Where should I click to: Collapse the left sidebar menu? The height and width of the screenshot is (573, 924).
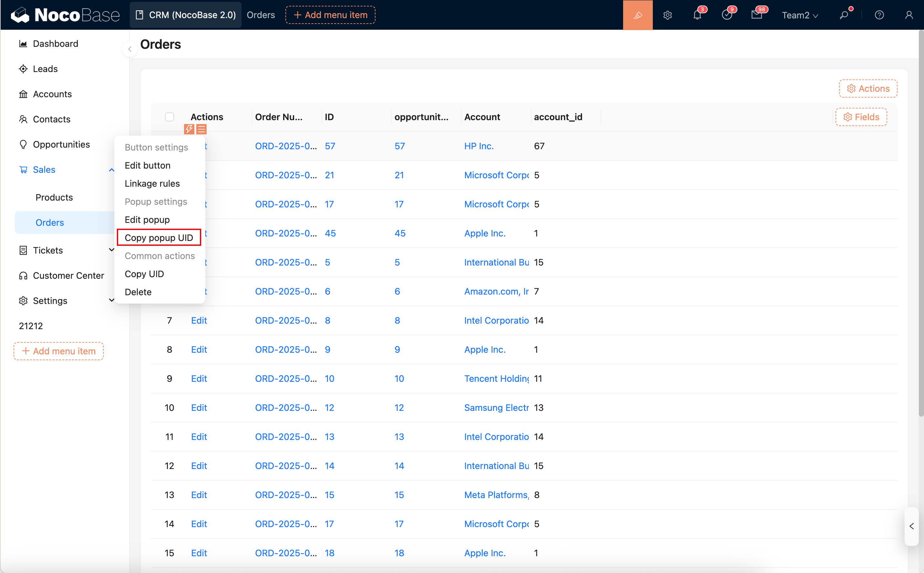click(129, 49)
